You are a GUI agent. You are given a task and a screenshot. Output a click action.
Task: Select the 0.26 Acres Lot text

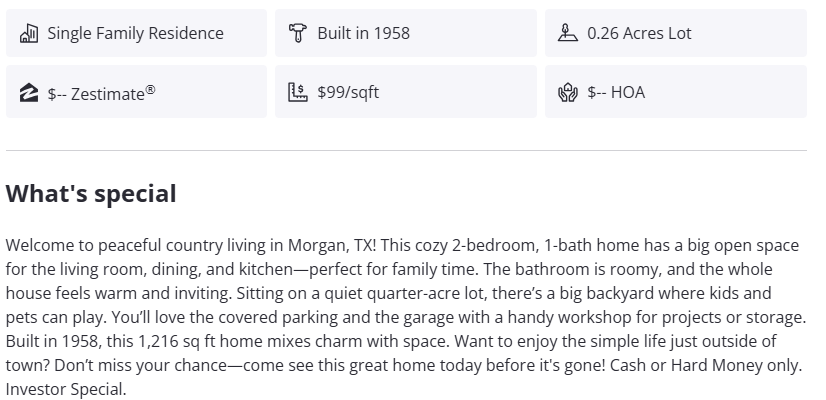tap(639, 33)
